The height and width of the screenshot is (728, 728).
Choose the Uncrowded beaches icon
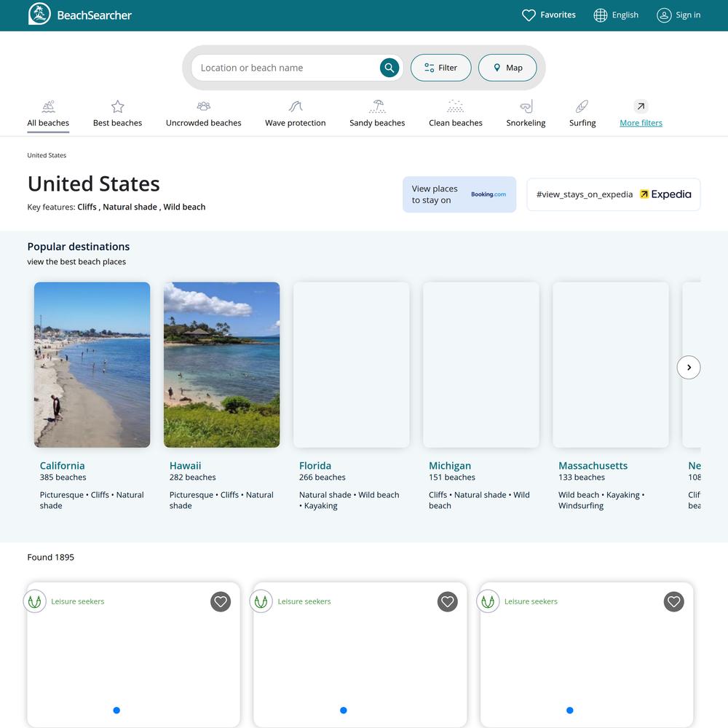point(203,106)
